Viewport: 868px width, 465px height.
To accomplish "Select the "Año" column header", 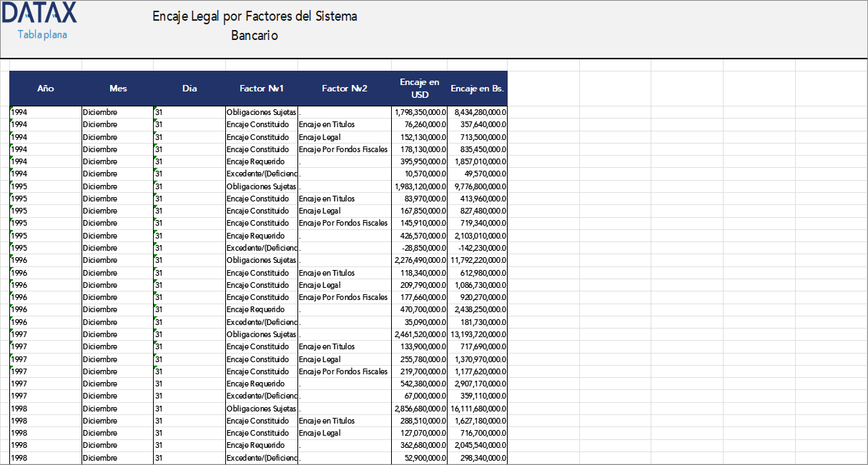I will (46, 89).
